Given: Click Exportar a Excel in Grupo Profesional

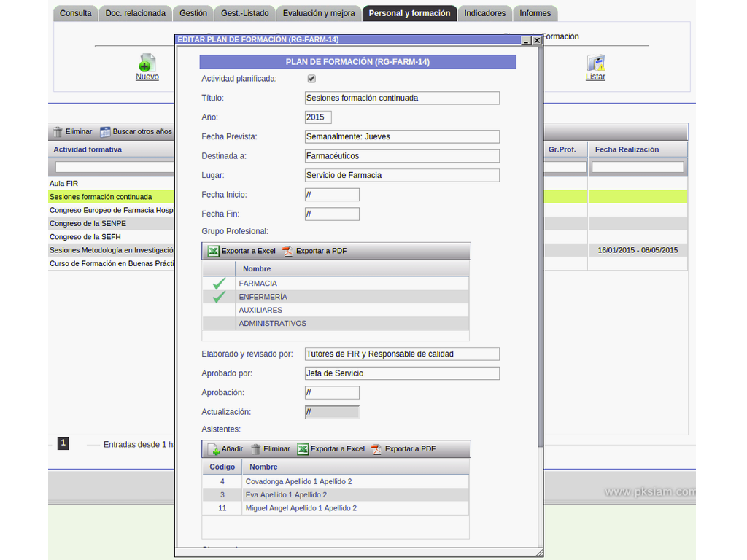Looking at the screenshot, I should (x=248, y=251).
